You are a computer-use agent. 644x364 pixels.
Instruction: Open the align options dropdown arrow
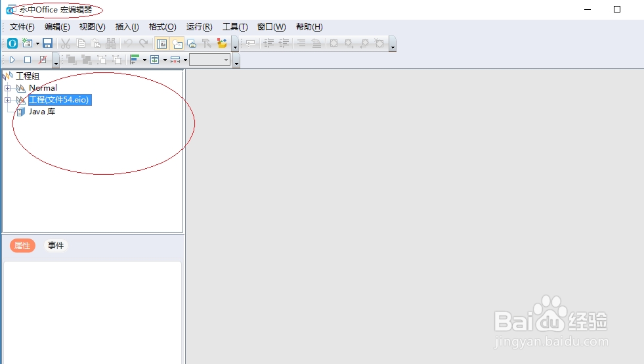144,60
